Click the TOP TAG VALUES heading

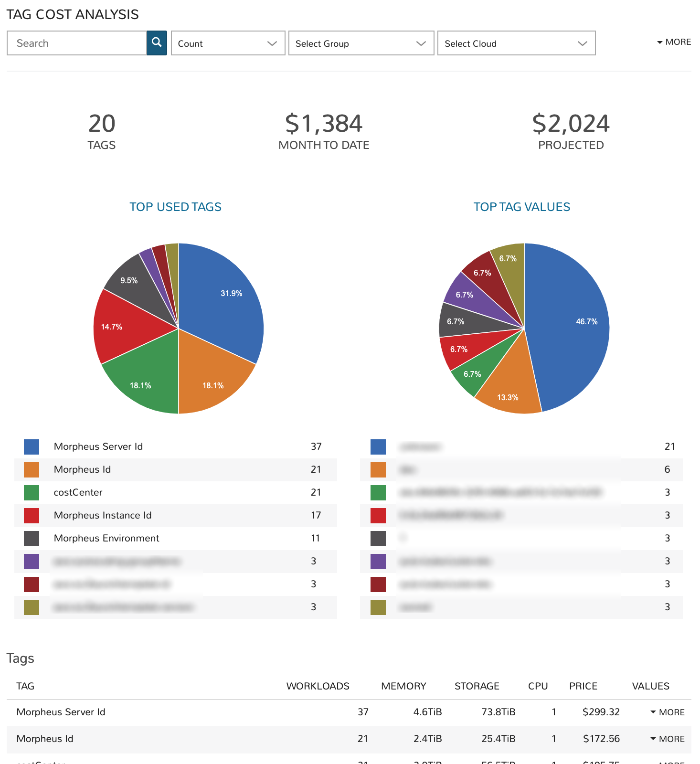[521, 207]
